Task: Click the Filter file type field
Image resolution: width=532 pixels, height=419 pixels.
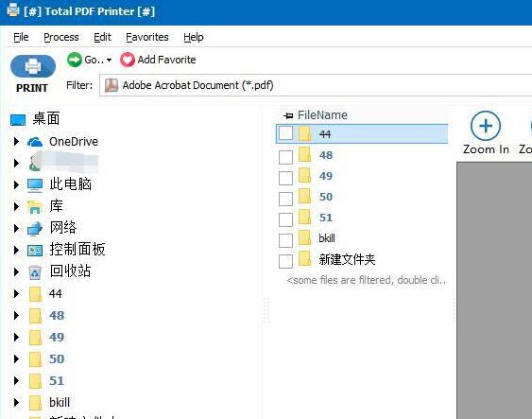Action: coord(316,85)
